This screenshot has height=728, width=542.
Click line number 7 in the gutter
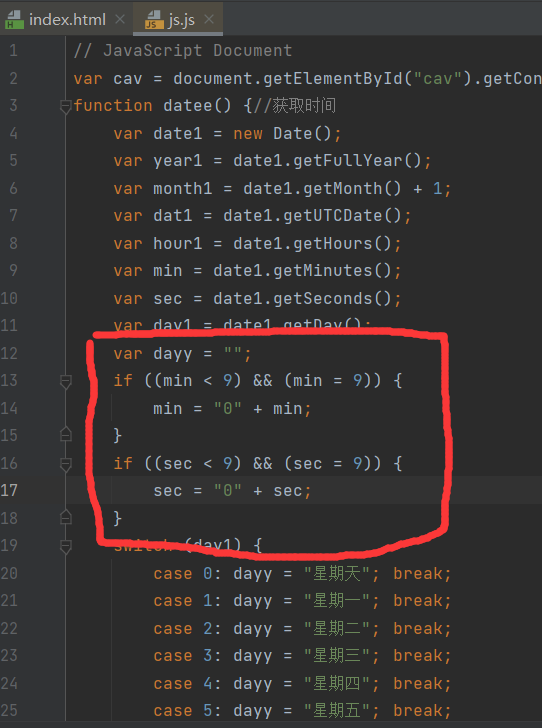[x=13, y=215]
